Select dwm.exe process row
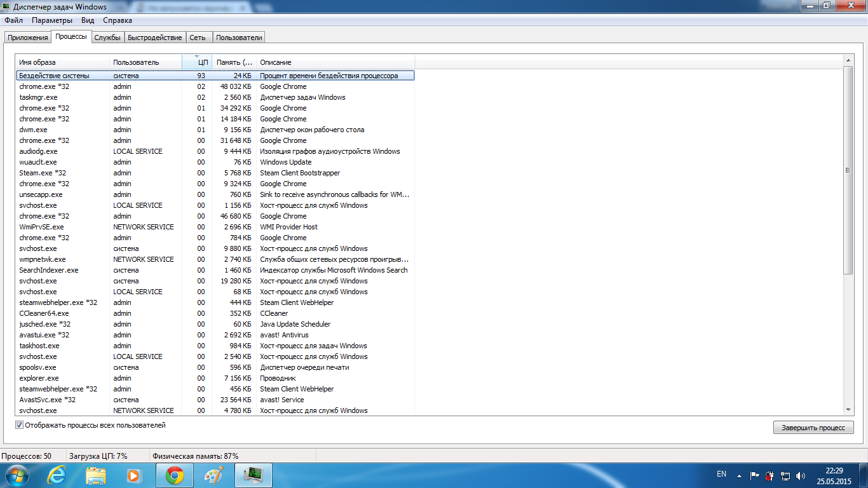 click(x=215, y=130)
